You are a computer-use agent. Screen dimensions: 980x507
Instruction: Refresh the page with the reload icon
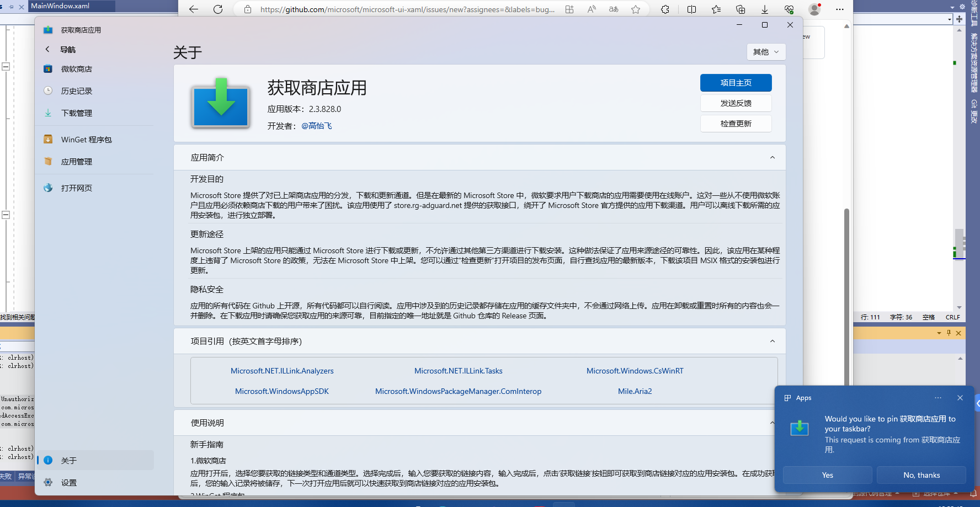coord(217,9)
